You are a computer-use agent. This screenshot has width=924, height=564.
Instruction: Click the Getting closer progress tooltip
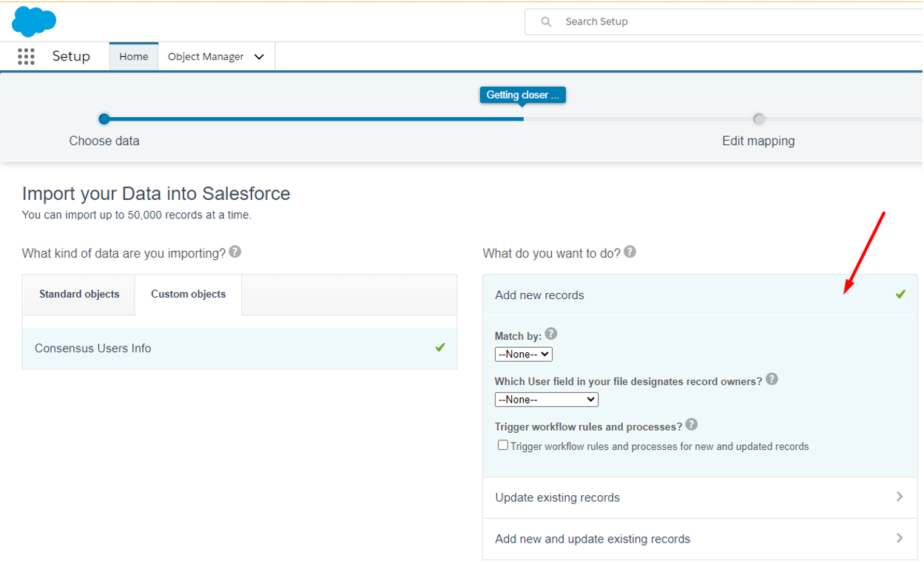click(522, 95)
